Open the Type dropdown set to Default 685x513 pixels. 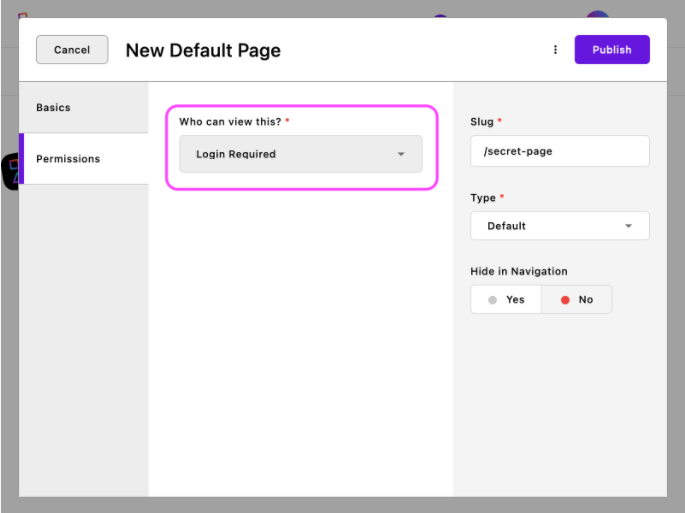click(560, 226)
